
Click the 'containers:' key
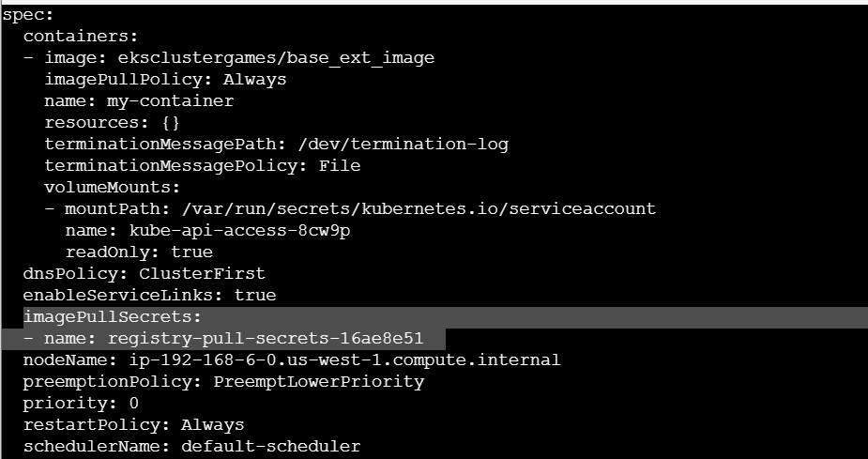[x=81, y=37]
